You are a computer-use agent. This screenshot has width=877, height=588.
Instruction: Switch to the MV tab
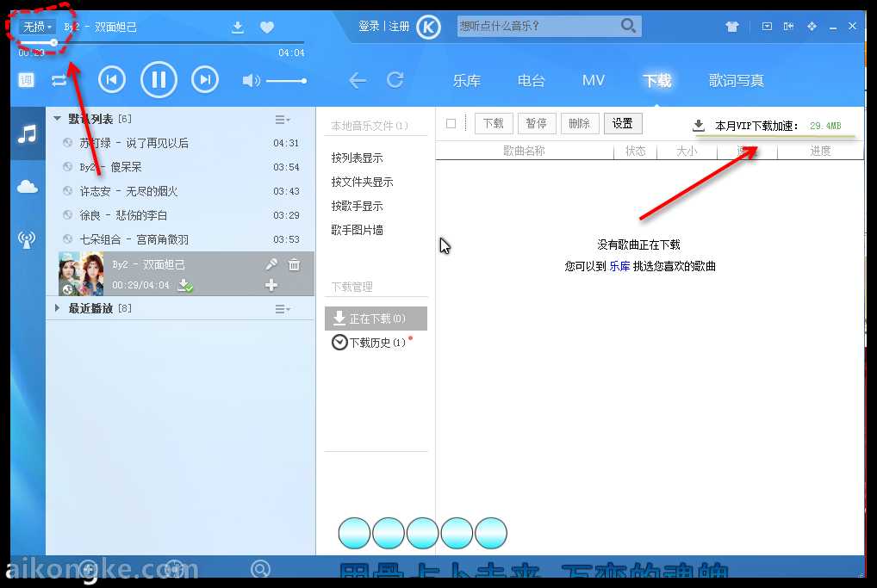click(x=593, y=80)
